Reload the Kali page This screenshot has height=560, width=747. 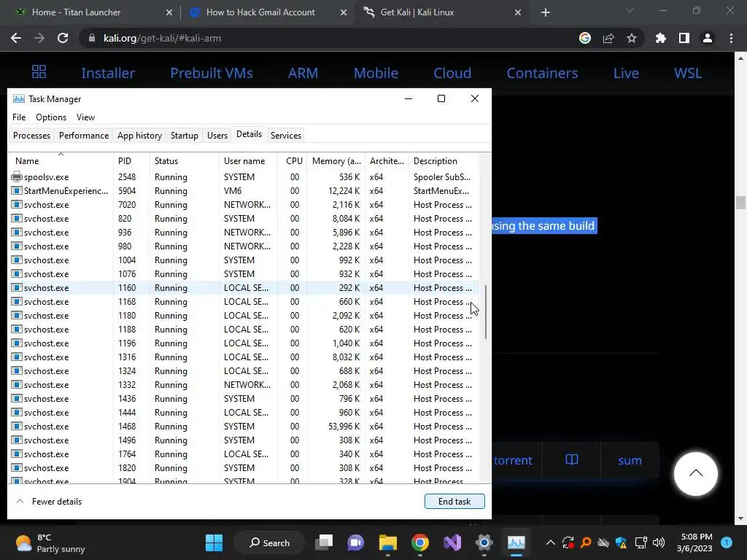pos(63,38)
